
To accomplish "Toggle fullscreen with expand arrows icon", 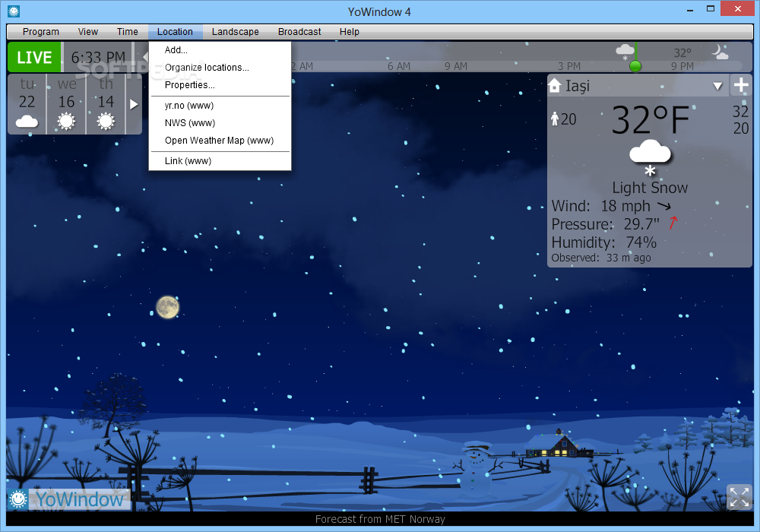I will coord(739,497).
